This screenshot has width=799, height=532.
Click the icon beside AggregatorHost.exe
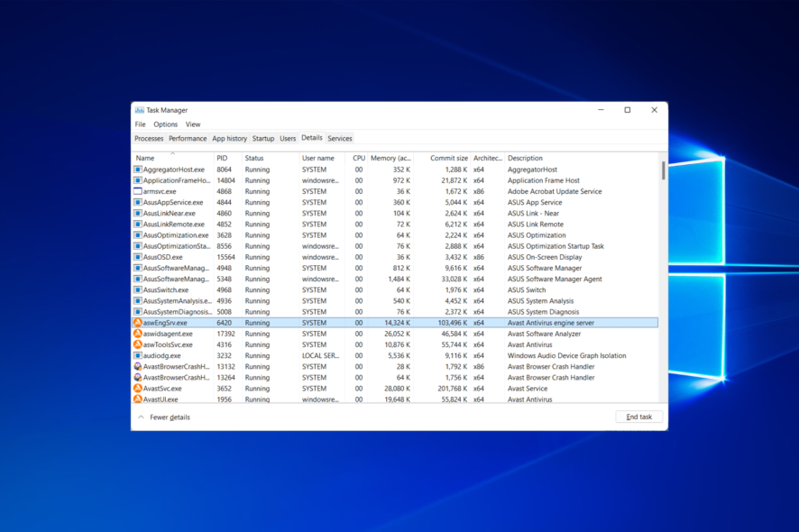pyautogui.click(x=137, y=169)
